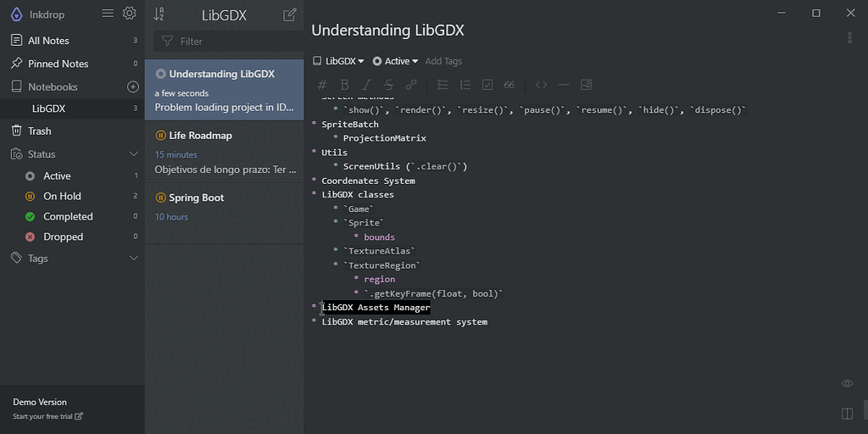
Task: Click the Trash bin icon
Action: 17,131
